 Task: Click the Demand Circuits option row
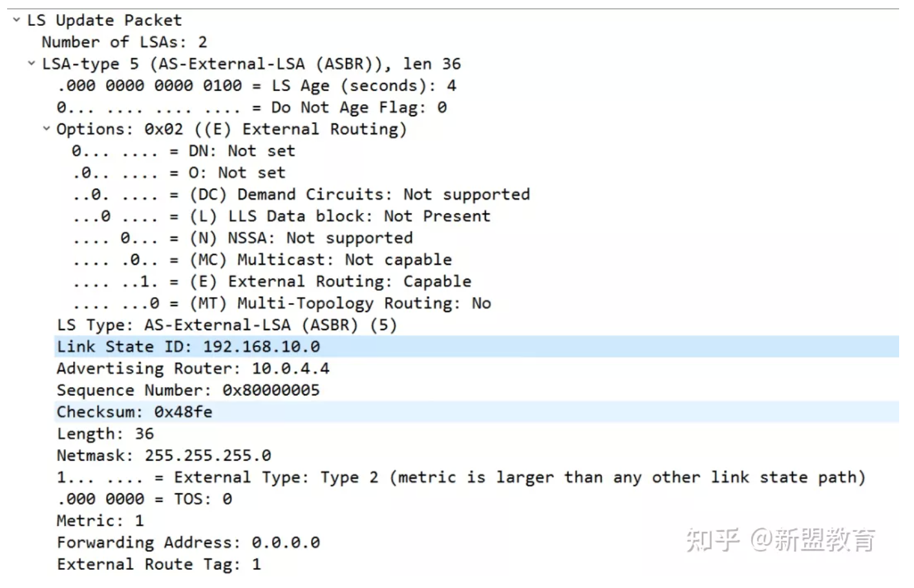click(301, 194)
